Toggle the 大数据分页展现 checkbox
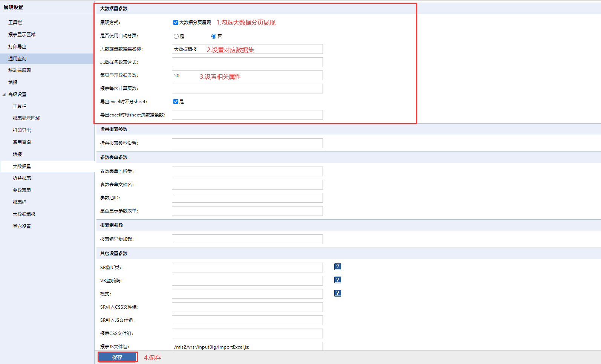Image resolution: width=601 pixels, height=364 pixels. tap(176, 23)
